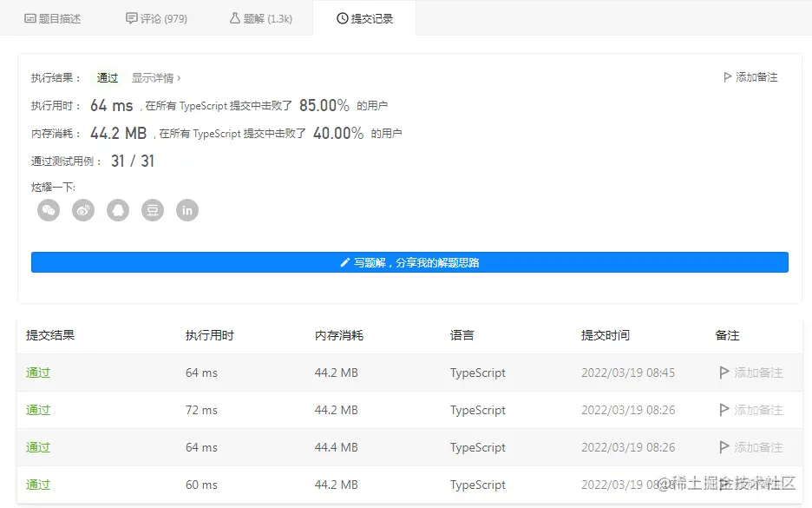This screenshot has width=812, height=508.
Task: Click 通过 status in execution result summary
Action: [x=108, y=78]
